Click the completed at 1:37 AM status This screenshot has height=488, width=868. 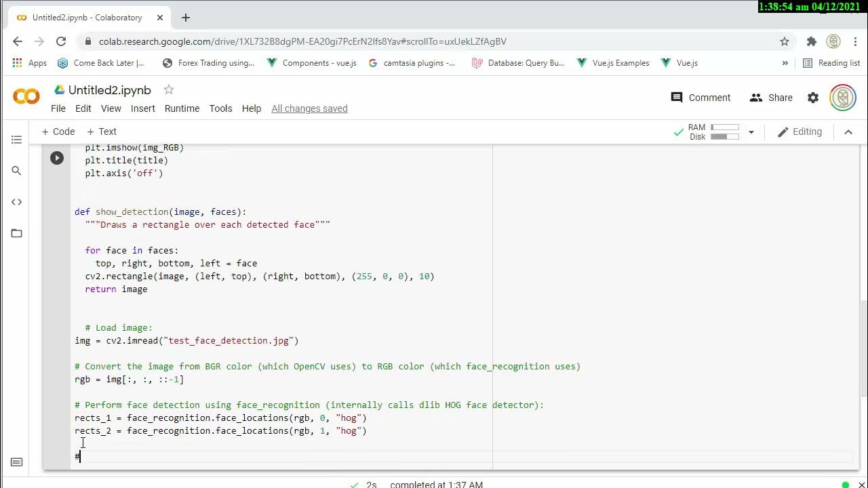pos(436,485)
